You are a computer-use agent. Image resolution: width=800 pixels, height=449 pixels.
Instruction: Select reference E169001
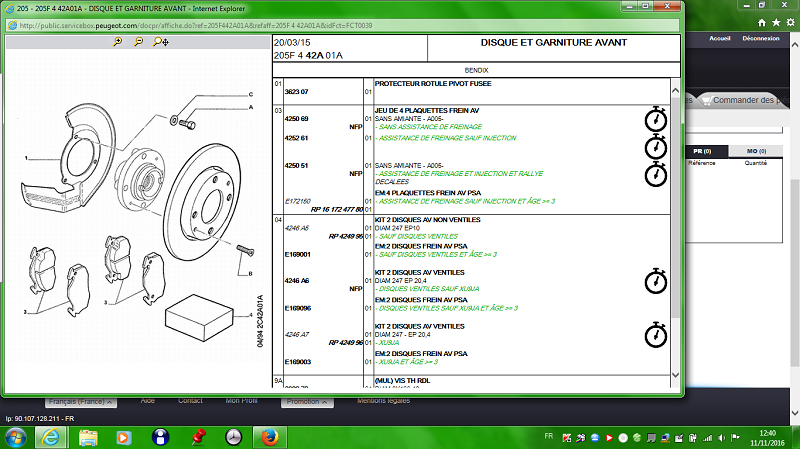(x=297, y=255)
